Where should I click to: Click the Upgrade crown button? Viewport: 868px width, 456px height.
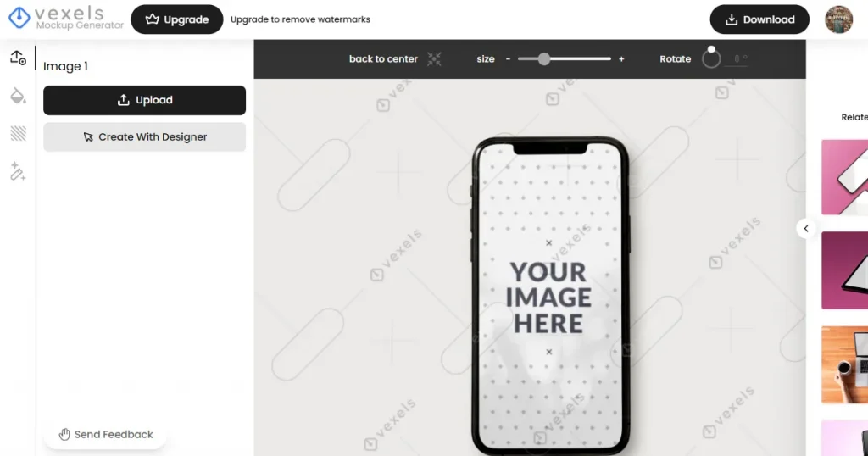click(176, 19)
